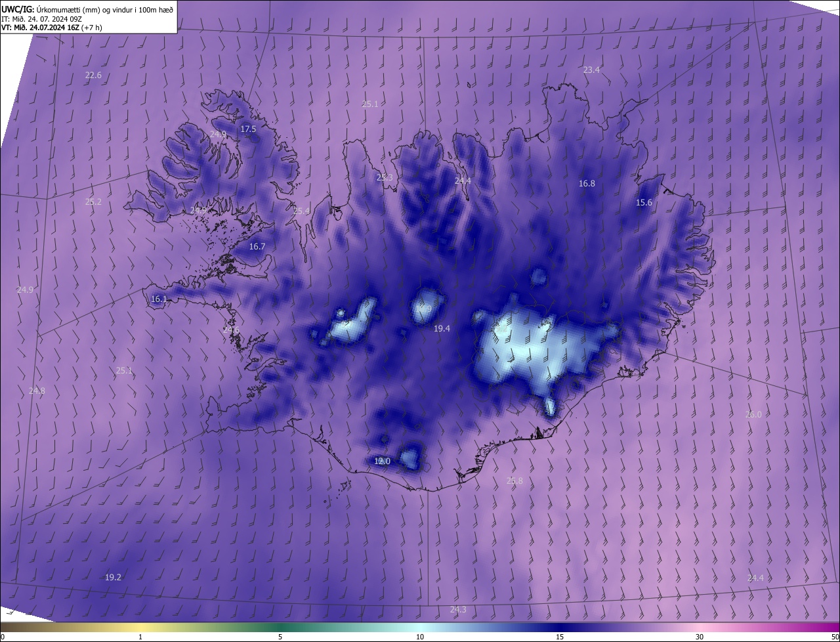This screenshot has height=642, width=840.
Task: Select the 15.6 value label
Action: [644, 203]
